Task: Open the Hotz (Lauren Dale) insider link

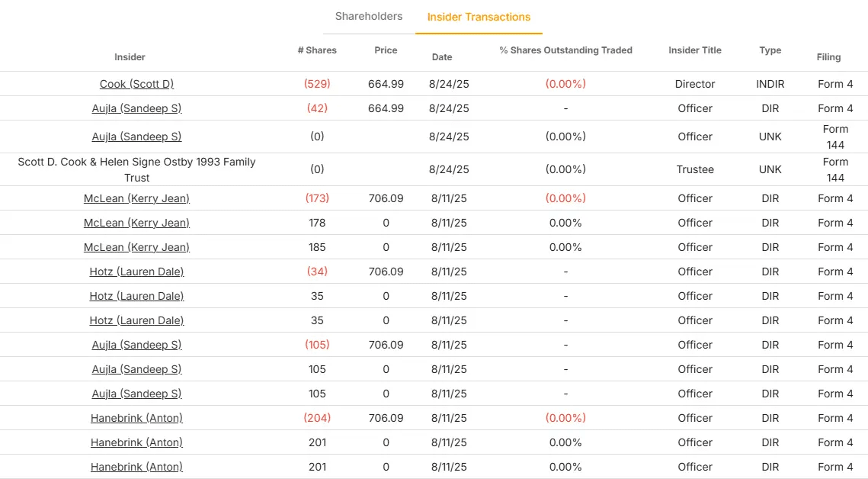Action: pos(136,272)
